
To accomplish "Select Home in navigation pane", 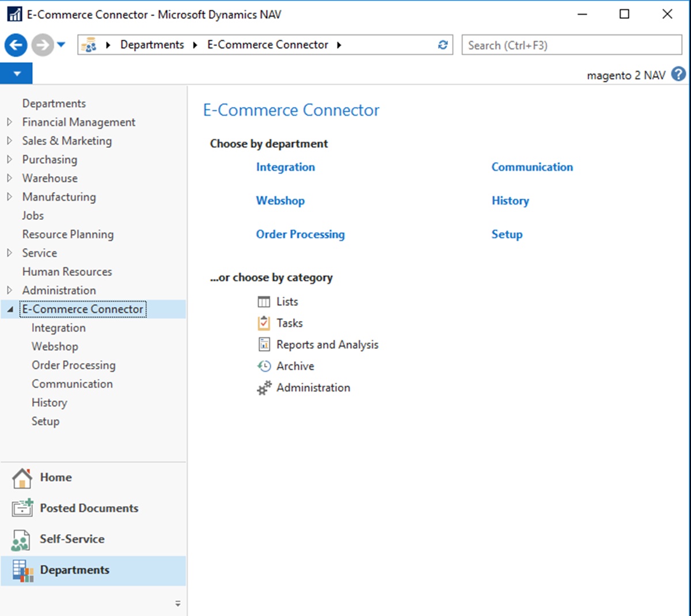I will (93, 478).
